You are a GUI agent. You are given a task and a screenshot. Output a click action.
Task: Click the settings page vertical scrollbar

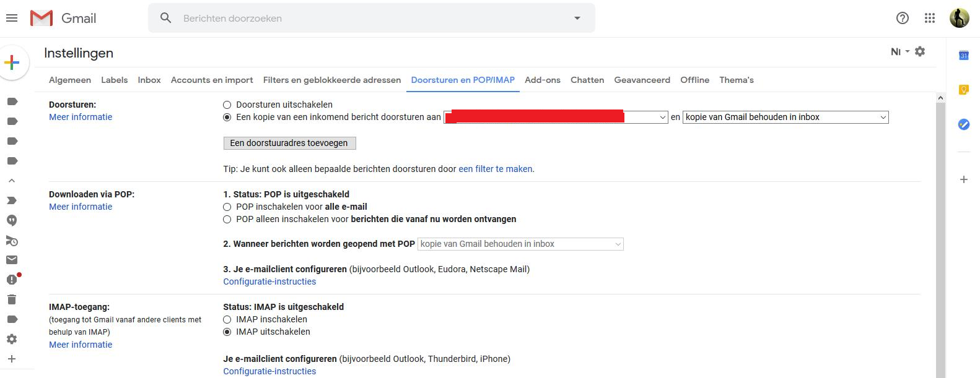point(940,241)
